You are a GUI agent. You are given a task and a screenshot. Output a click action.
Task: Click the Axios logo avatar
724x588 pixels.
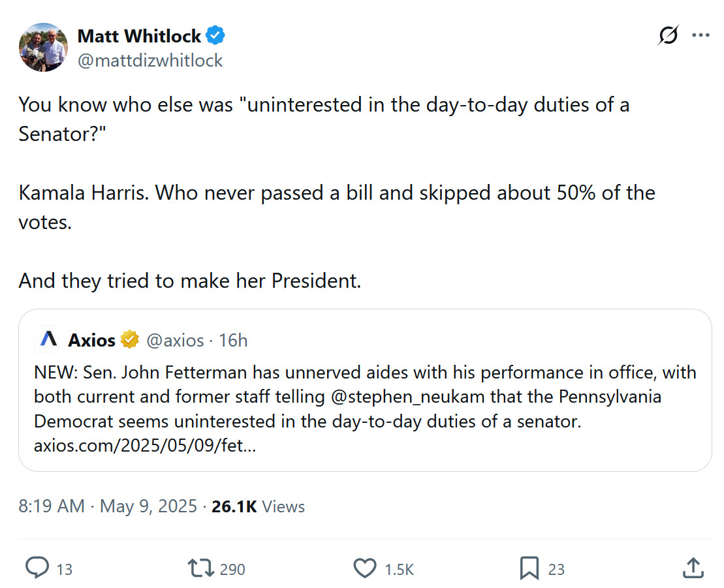[49, 339]
